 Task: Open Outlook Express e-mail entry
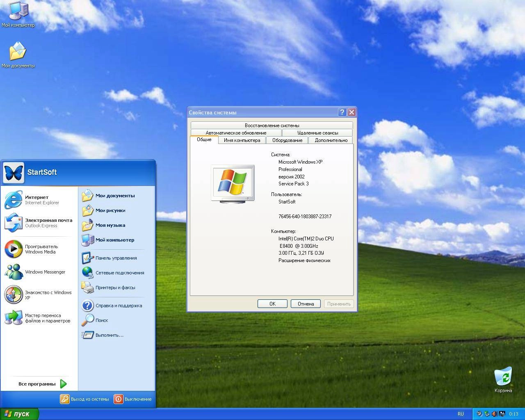pos(39,223)
